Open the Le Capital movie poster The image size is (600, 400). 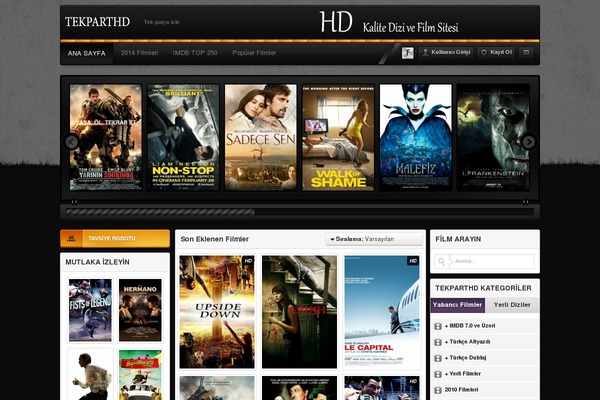tap(382, 312)
